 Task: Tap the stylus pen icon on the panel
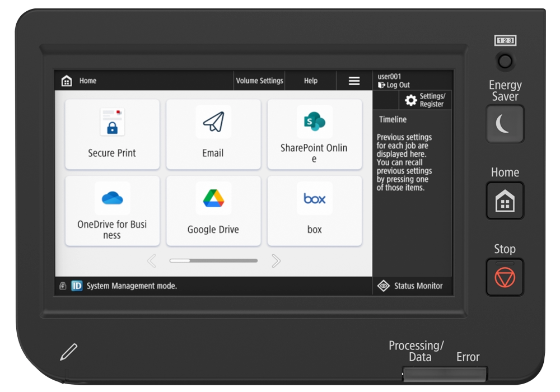[68, 352]
